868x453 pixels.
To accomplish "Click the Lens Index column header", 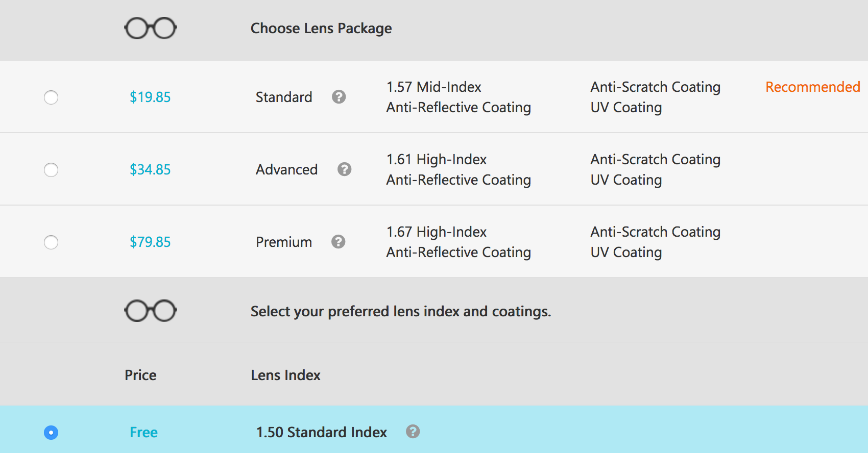I will pos(285,375).
